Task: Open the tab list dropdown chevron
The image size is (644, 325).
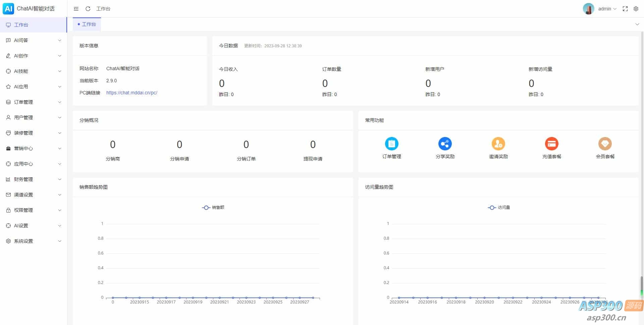Action: pyautogui.click(x=637, y=24)
